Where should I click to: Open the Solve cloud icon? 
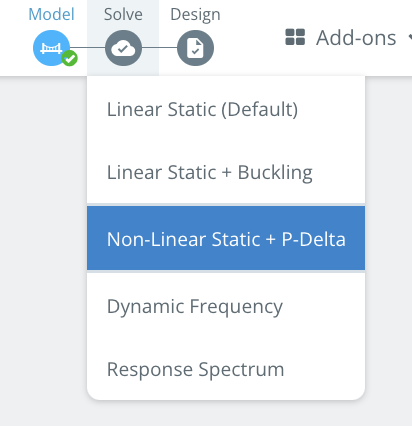[x=123, y=48]
